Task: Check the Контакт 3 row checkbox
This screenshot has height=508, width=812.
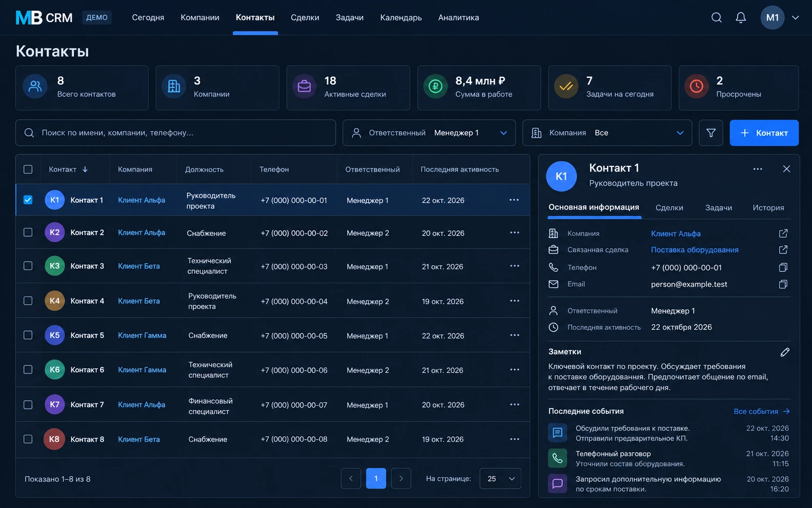Action: [x=28, y=266]
